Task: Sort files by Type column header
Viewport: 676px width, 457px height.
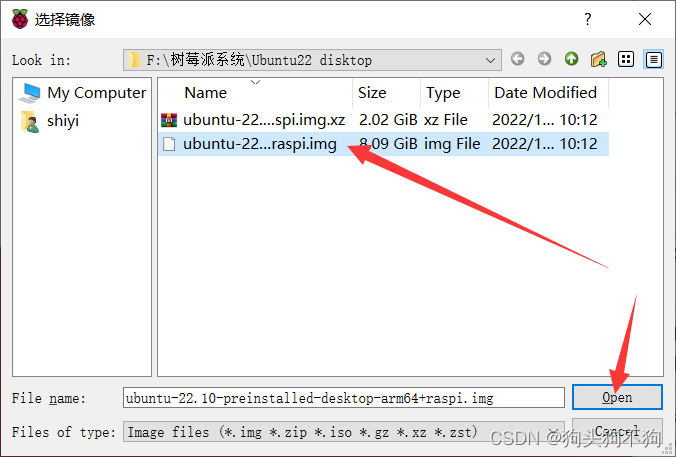Action: [x=454, y=93]
